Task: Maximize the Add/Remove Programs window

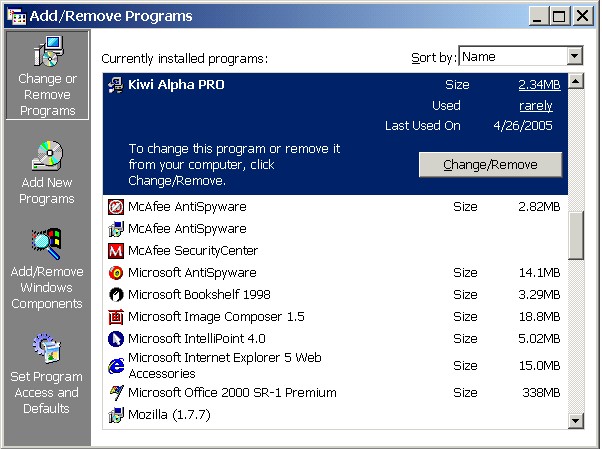Action: coord(559,16)
